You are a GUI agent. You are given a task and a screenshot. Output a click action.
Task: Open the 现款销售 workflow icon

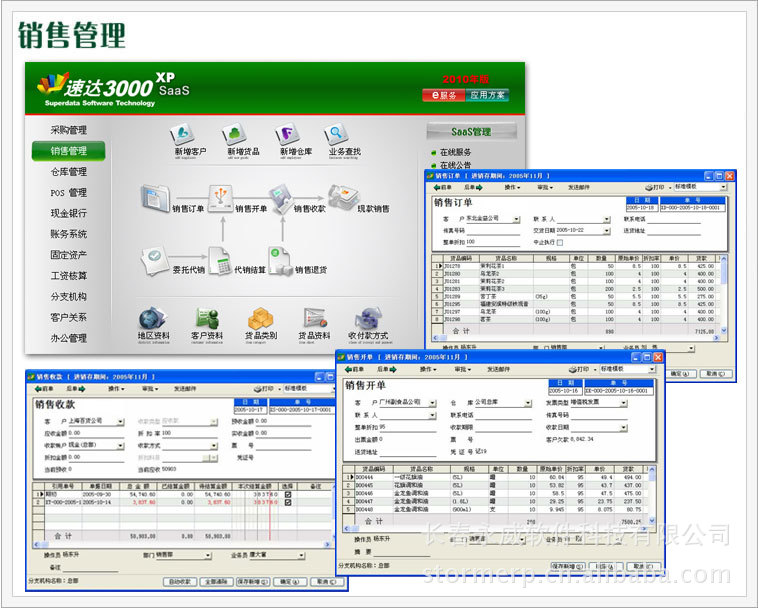(343, 197)
